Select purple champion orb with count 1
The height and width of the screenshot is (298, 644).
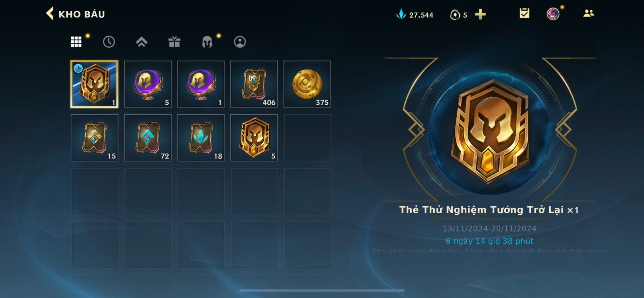click(x=201, y=84)
